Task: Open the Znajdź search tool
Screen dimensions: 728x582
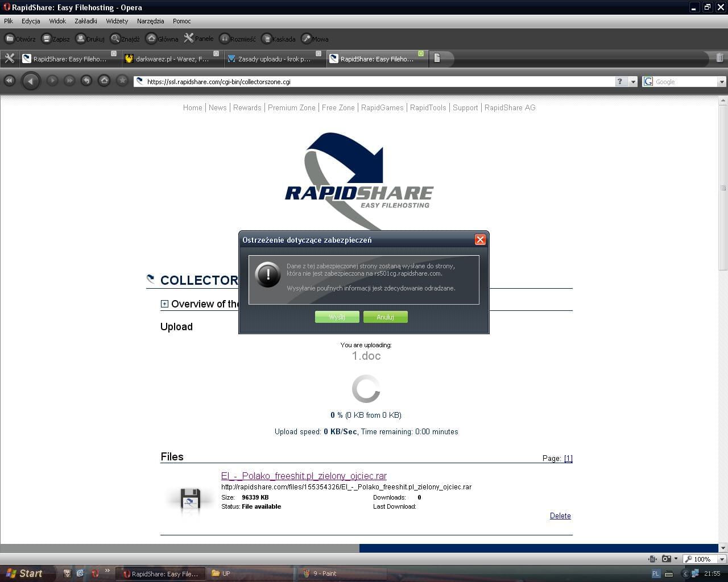Action: point(115,39)
